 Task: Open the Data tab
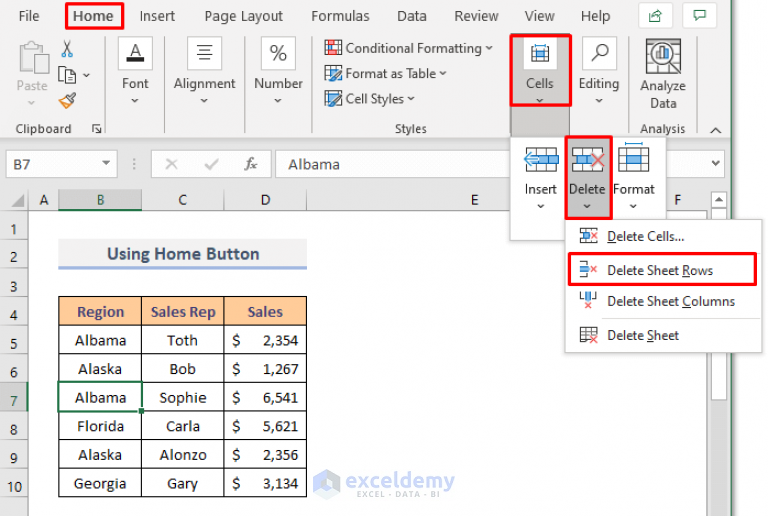411,16
